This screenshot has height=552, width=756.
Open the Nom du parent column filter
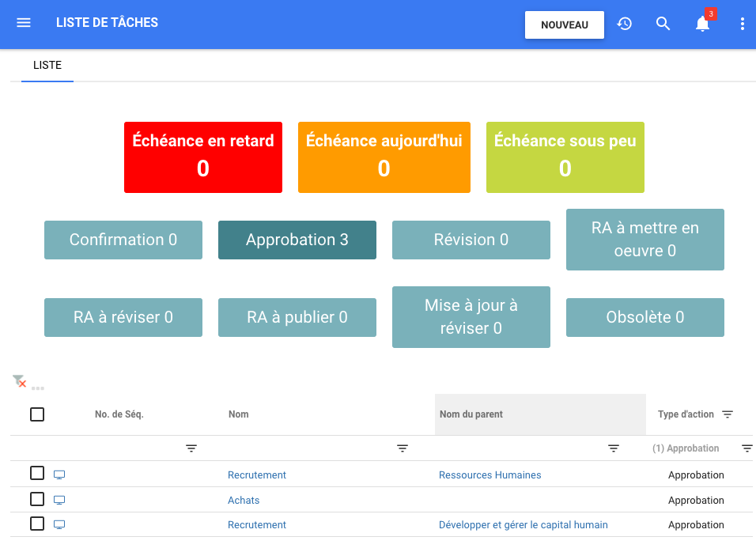pyautogui.click(x=614, y=448)
